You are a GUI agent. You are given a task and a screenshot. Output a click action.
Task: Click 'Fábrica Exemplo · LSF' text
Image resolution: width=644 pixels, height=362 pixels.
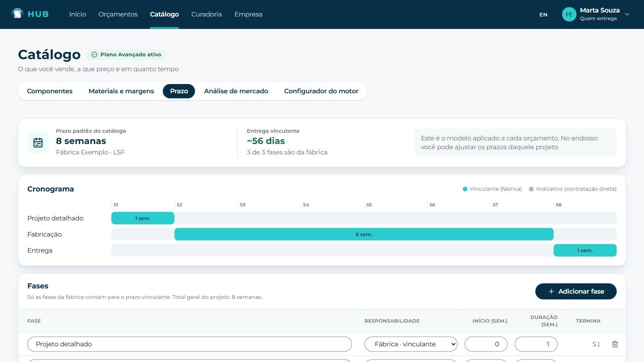90,152
